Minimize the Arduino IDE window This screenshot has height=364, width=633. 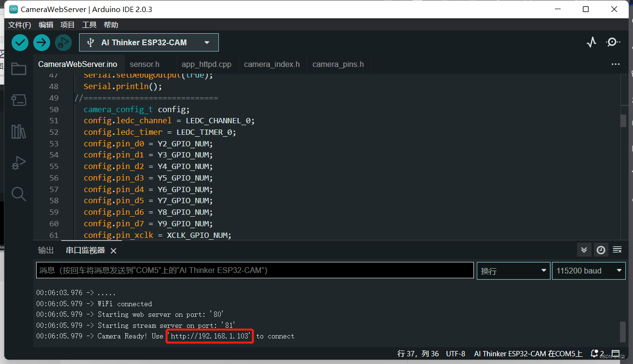(557, 9)
